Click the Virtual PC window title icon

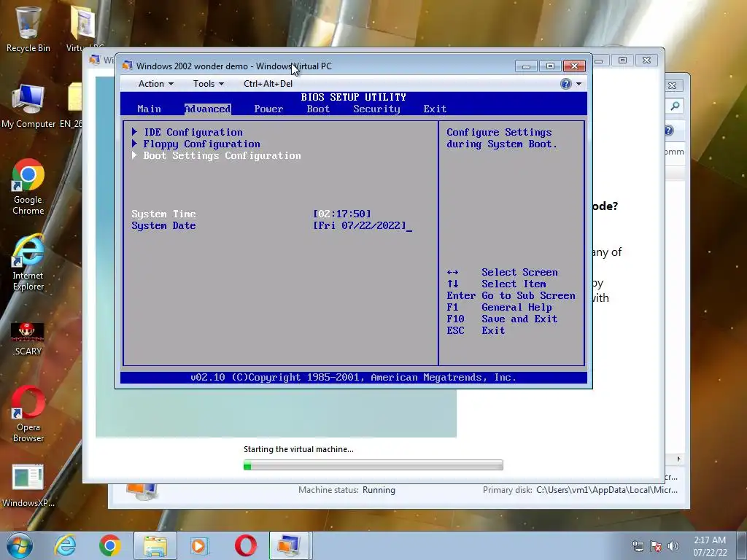(x=127, y=66)
